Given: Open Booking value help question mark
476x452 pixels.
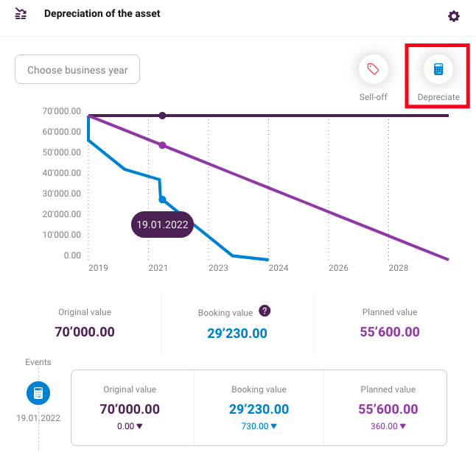Looking at the screenshot, I should pyautogui.click(x=265, y=311).
